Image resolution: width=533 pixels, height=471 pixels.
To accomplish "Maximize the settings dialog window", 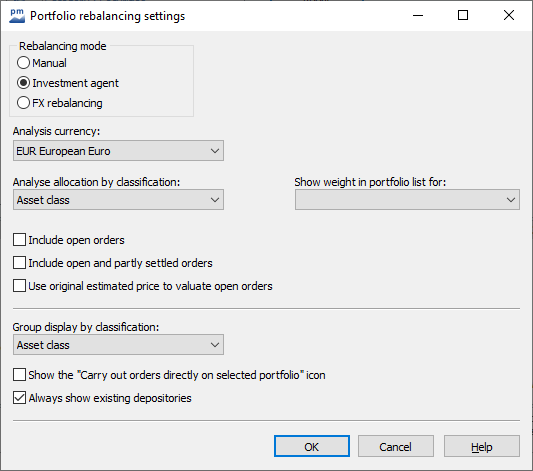I will [x=463, y=16].
